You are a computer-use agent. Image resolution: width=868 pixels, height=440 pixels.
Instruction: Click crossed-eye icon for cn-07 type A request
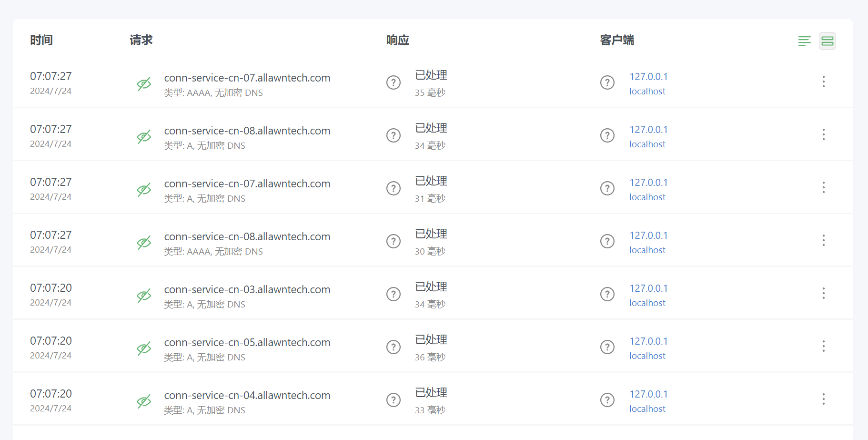click(x=144, y=190)
